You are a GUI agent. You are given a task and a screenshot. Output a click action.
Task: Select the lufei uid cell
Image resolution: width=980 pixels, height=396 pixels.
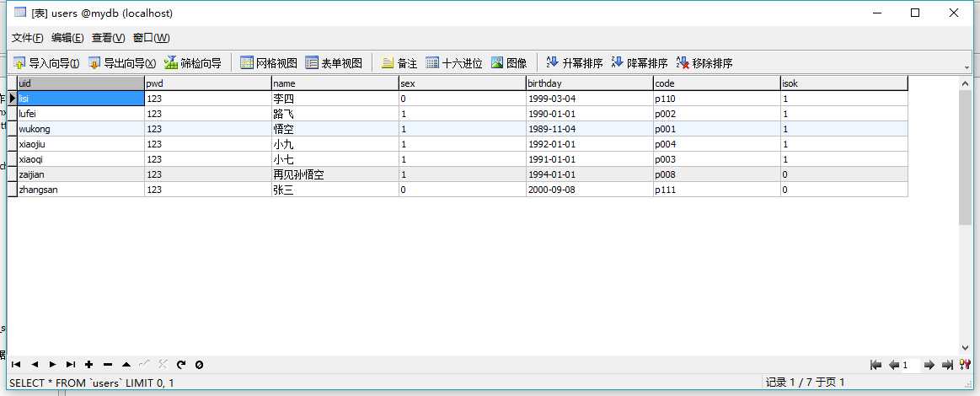pos(81,114)
